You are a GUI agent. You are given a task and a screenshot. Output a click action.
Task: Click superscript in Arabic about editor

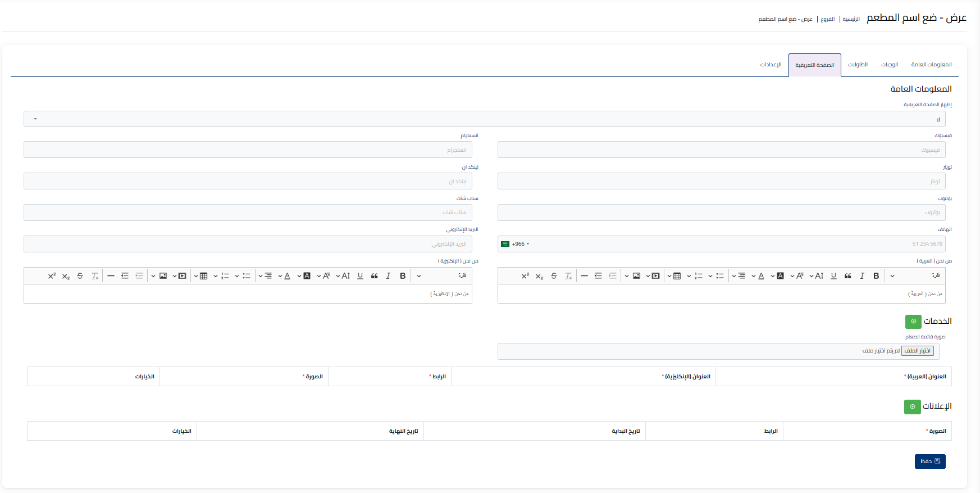525,276
